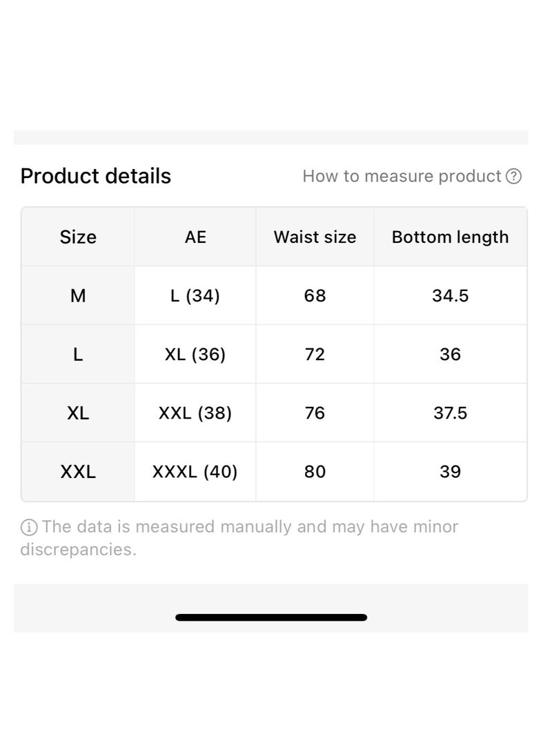Tap the info icon beside the disclaimer
The image size is (552, 756).
[x=29, y=527]
